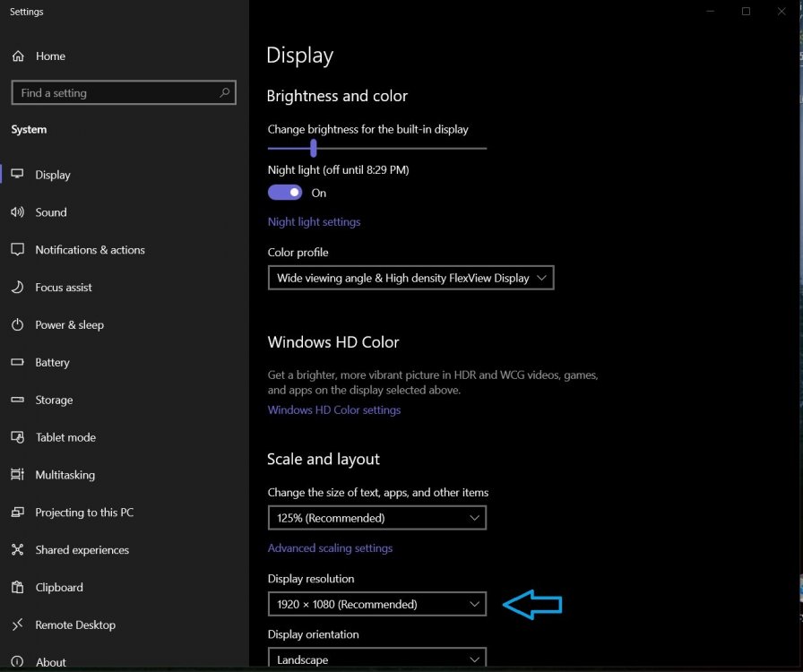Maximize the Settings window
The width and height of the screenshot is (803, 672).
pyautogui.click(x=747, y=12)
